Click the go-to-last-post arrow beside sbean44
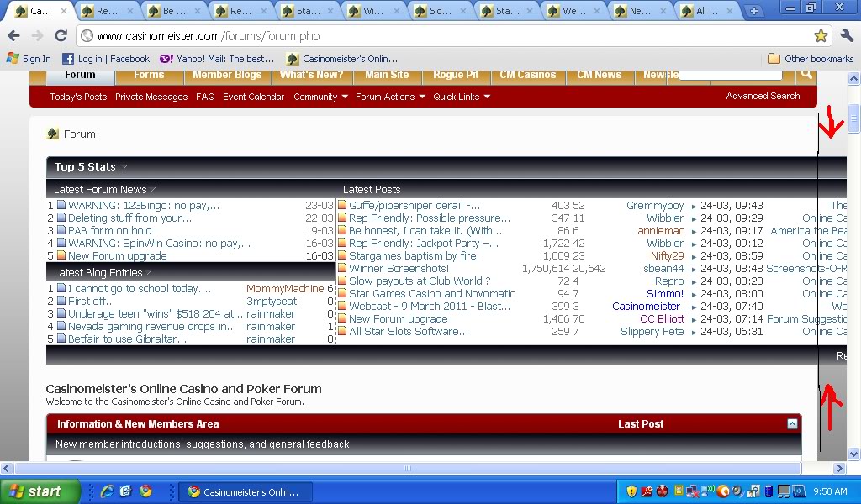 694,270
